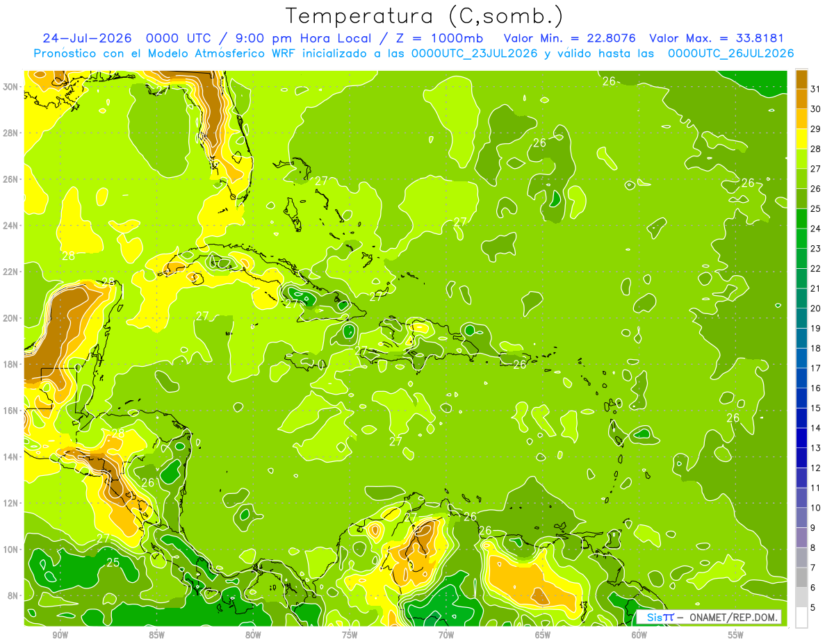Click the '22N' latitude axis label

pos(11,272)
